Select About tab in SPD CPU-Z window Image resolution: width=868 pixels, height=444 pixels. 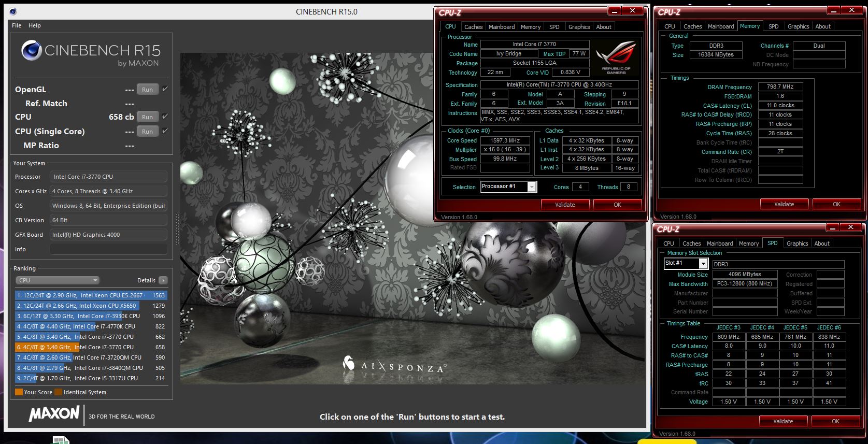(822, 244)
